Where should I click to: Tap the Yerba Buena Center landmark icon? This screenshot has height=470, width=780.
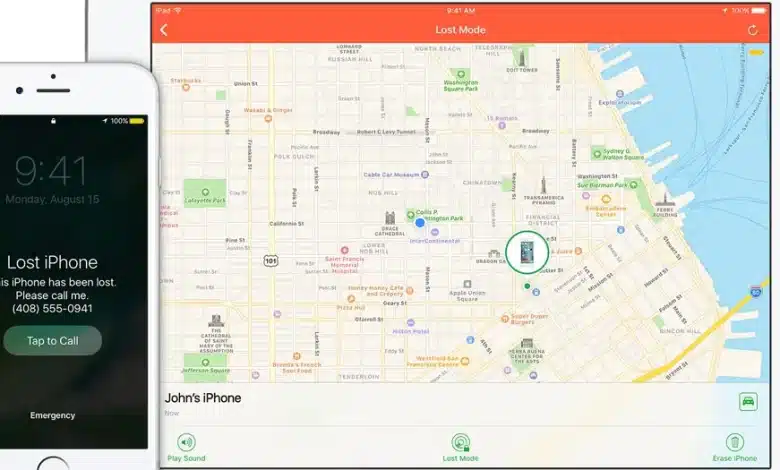(x=527, y=343)
